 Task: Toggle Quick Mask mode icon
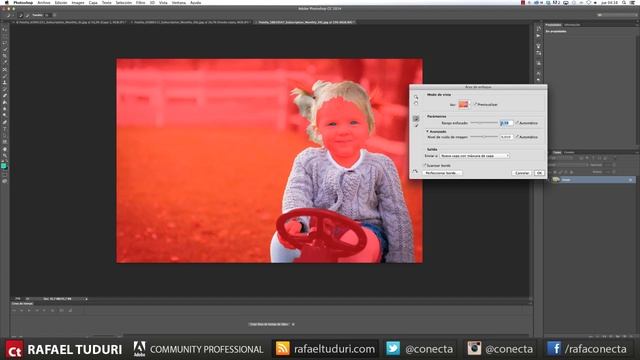click(4, 175)
